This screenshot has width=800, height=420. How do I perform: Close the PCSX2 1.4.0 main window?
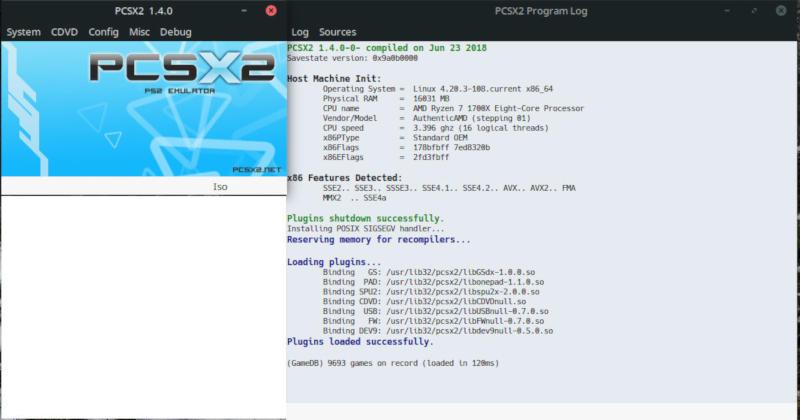(x=271, y=11)
